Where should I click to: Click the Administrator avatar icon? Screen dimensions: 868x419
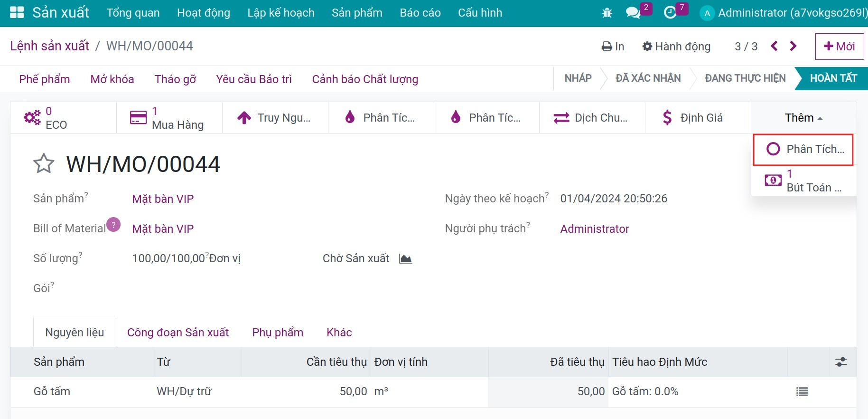(x=707, y=13)
